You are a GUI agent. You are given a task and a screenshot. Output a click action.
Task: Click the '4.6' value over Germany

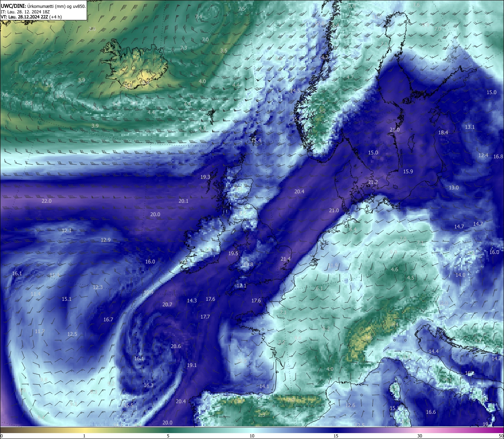click(x=395, y=269)
